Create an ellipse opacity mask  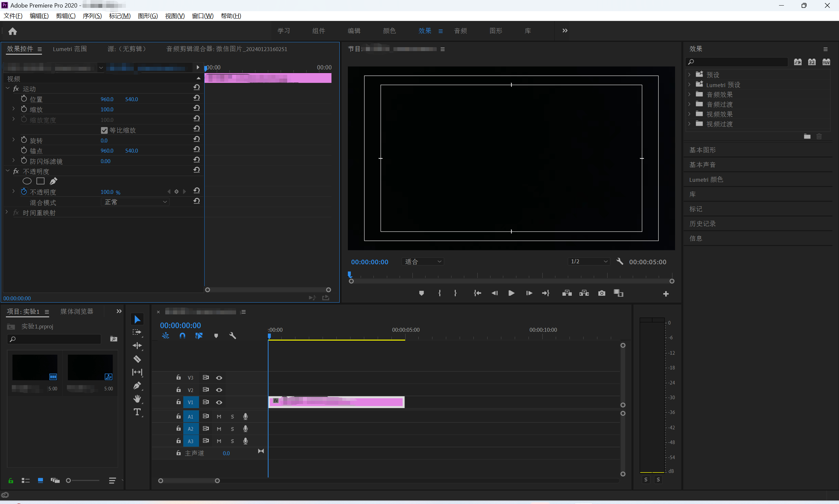point(27,181)
